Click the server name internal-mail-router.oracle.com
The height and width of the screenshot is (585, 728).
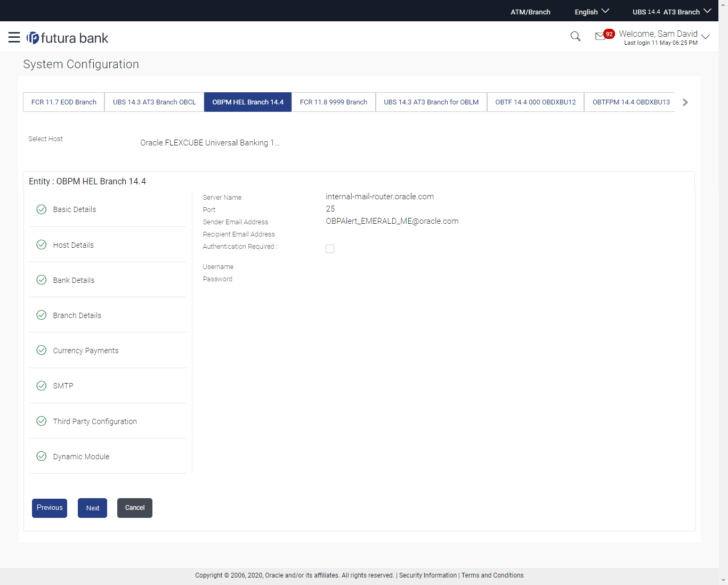[x=380, y=197]
